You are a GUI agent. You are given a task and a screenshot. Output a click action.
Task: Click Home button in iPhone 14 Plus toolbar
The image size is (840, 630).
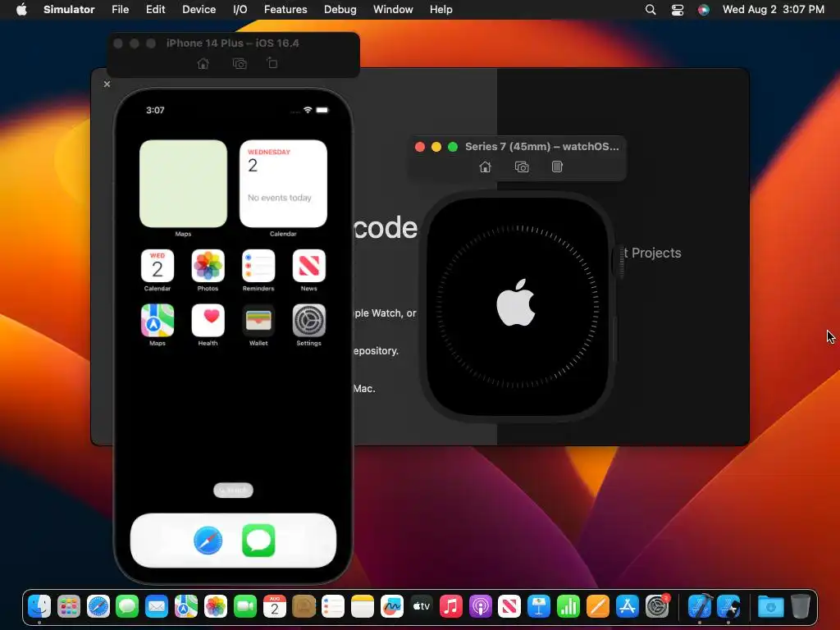(203, 64)
